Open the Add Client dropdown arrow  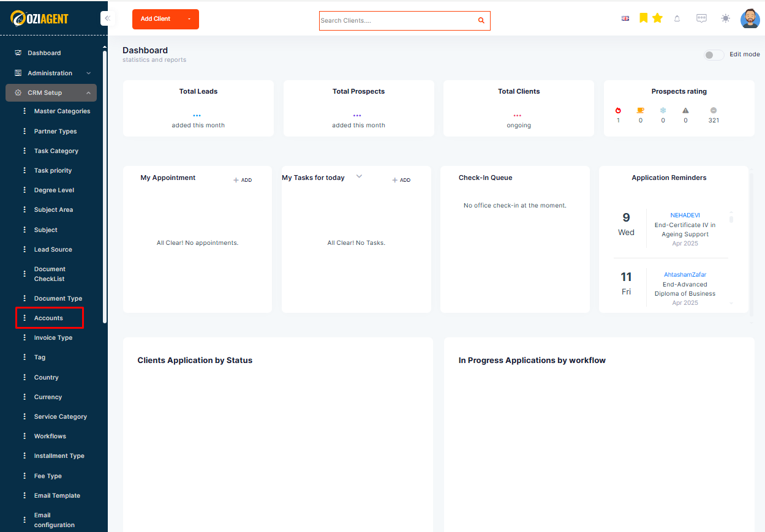tap(189, 19)
